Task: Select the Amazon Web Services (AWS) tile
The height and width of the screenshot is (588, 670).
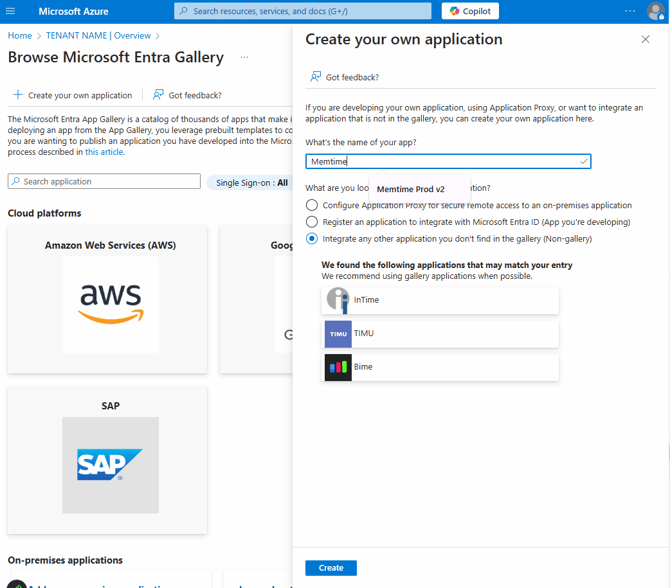Action: tap(107, 299)
